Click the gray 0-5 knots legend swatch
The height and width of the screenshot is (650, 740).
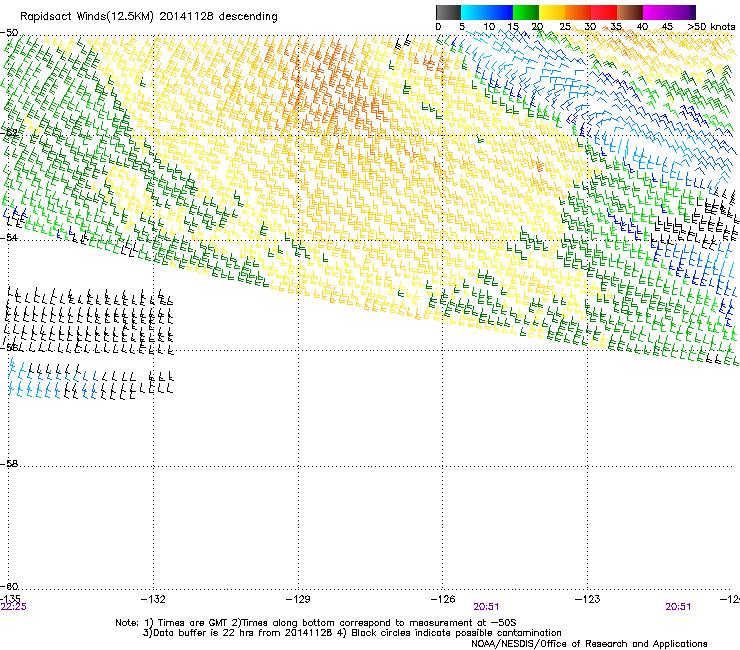[x=449, y=12]
